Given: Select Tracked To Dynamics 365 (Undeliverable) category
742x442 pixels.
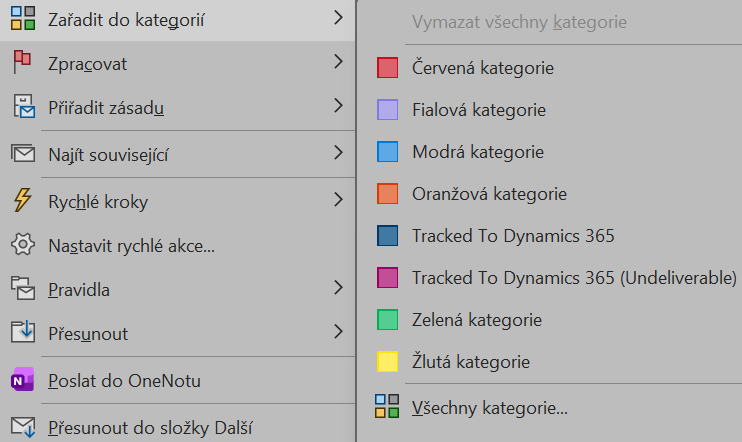Looking at the screenshot, I should pyautogui.click(x=574, y=277).
